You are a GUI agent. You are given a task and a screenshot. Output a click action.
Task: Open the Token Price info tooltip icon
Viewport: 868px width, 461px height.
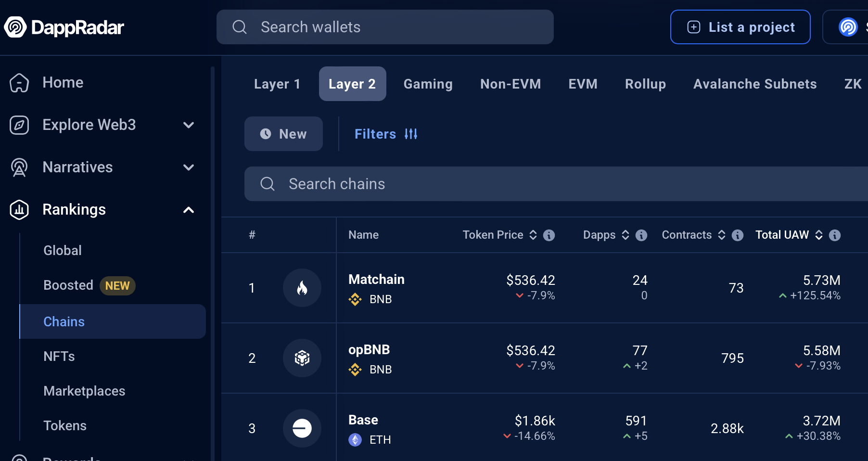(549, 235)
